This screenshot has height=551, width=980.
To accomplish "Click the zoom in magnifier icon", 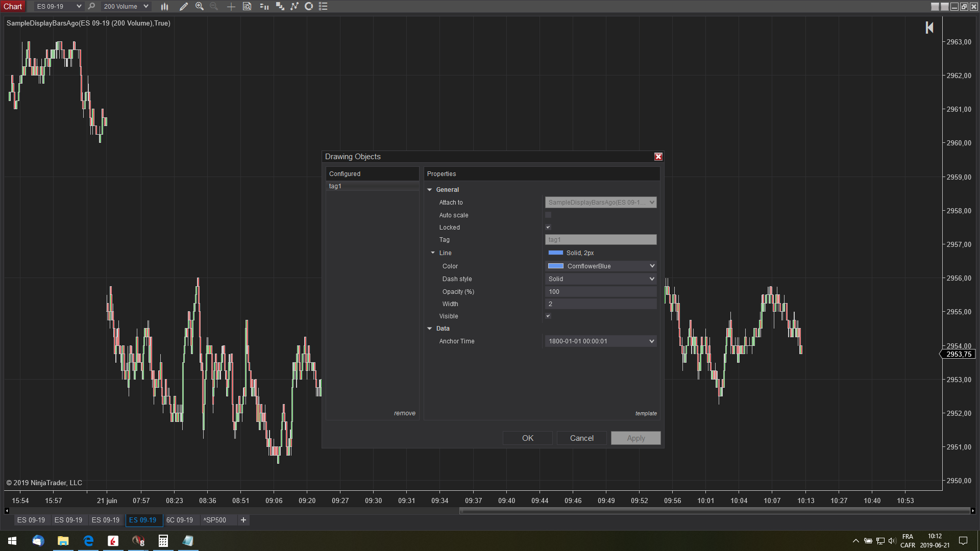I will (200, 7).
